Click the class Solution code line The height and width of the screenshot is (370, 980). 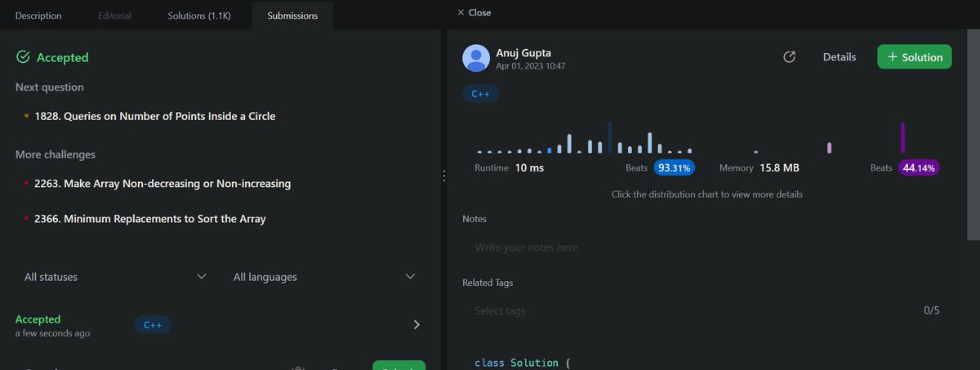pyautogui.click(x=521, y=363)
